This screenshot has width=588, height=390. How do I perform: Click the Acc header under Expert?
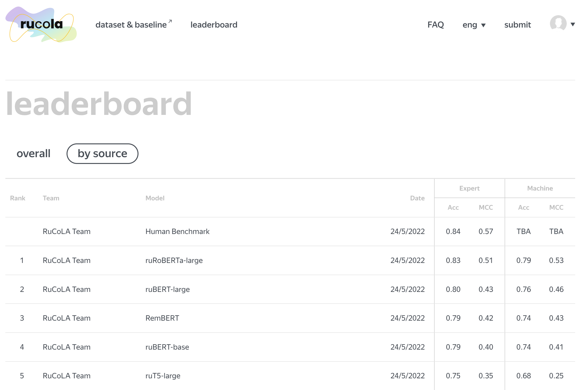pyautogui.click(x=453, y=207)
